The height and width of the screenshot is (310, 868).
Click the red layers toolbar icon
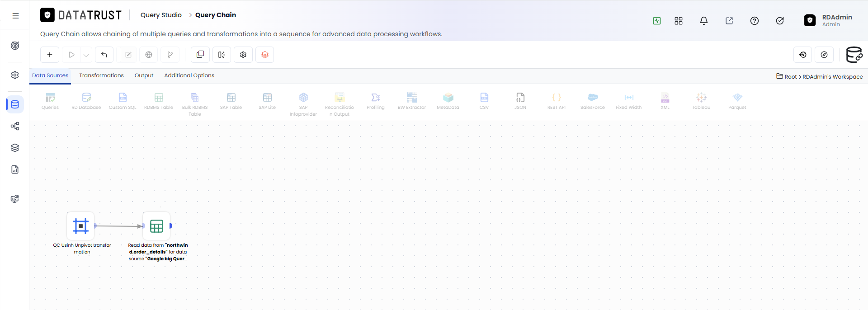[265, 55]
